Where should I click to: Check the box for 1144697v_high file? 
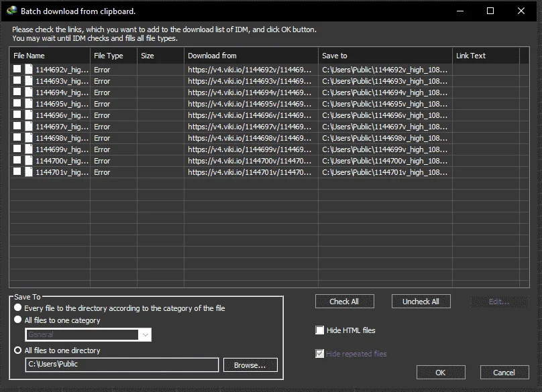17,126
